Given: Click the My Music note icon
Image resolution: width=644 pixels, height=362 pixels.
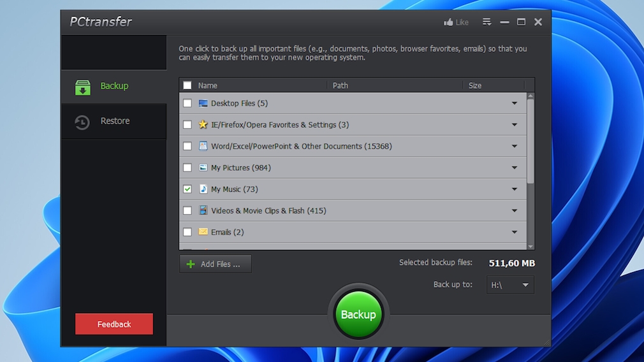Looking at the screenshot, I should pos(203,189).
